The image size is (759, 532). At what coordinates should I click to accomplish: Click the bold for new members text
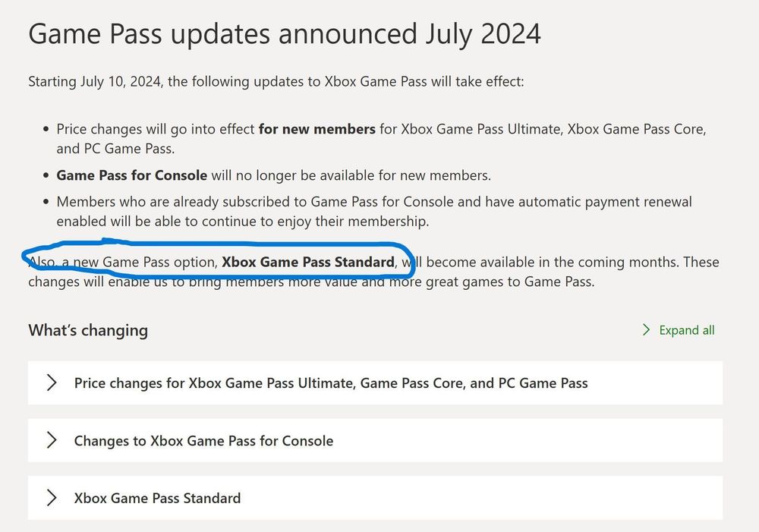tap(317, 128)
